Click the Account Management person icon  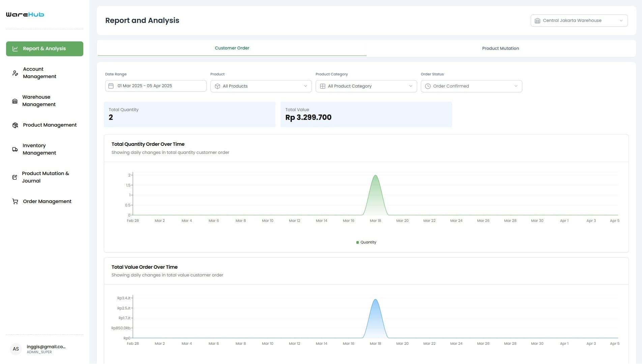tap(15, 73)
